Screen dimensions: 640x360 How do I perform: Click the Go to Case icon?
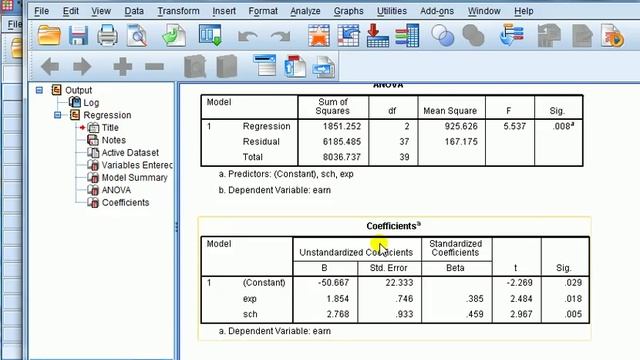348,36
